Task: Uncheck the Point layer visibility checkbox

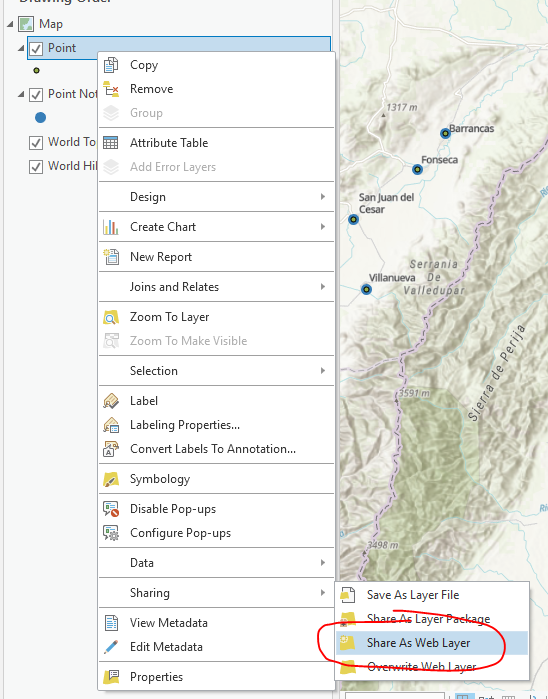Action: [x=36, y=48]
